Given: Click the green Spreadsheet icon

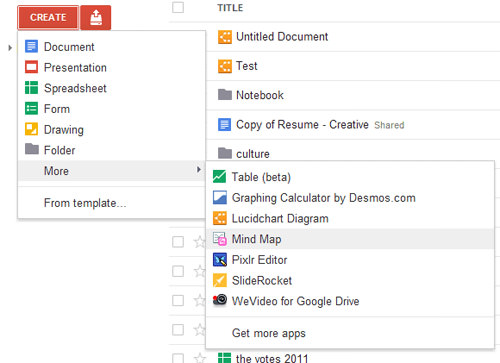Looking at the screenshot, I should 31,88.
